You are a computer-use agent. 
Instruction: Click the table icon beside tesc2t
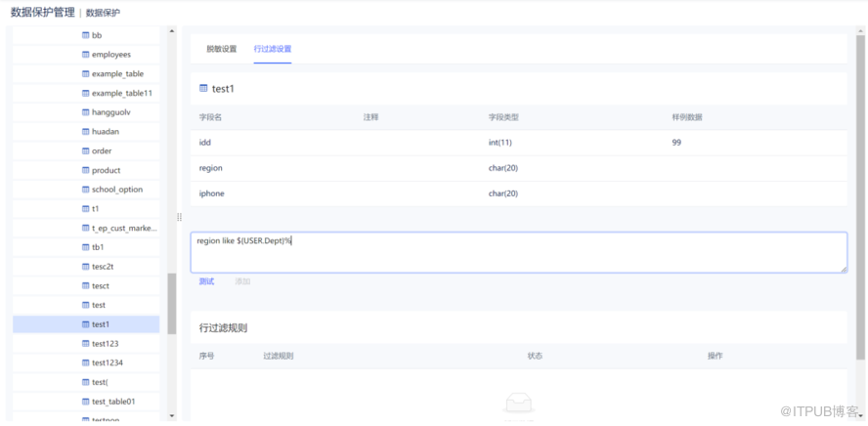(85, 267)
